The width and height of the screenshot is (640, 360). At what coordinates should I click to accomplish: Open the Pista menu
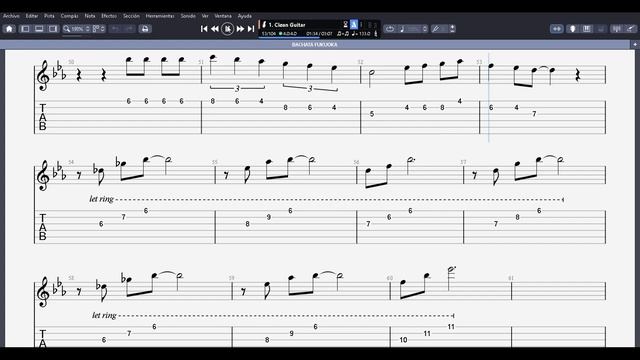tap(49, 16)
